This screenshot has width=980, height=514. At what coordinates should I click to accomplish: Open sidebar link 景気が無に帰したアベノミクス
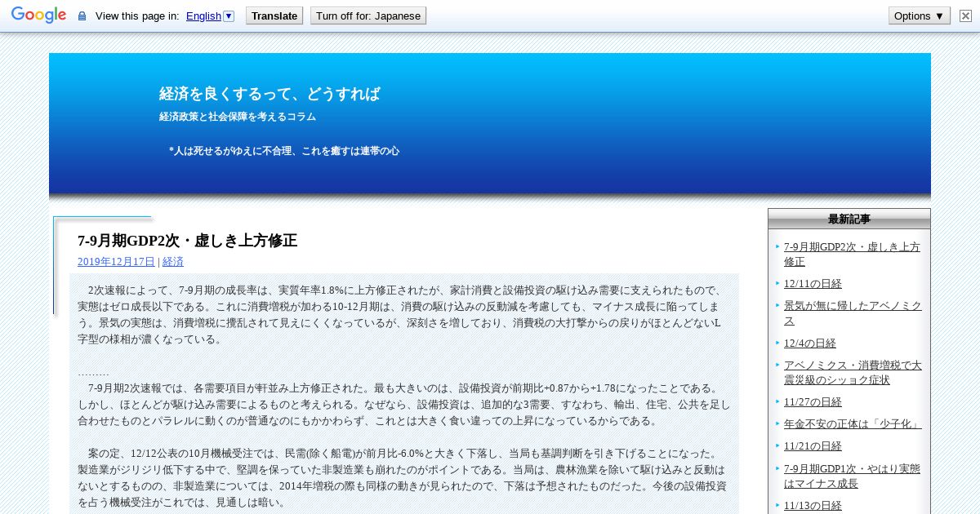(853, 313)
